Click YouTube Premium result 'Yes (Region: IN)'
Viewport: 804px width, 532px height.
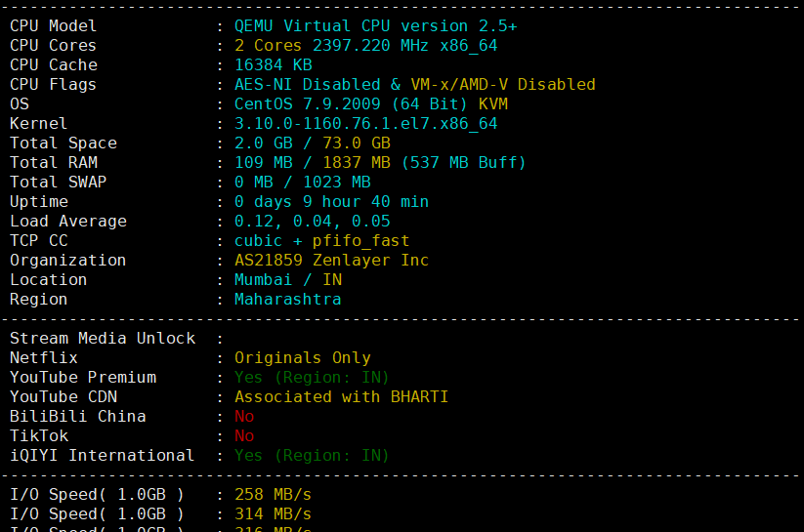[312, 377]
